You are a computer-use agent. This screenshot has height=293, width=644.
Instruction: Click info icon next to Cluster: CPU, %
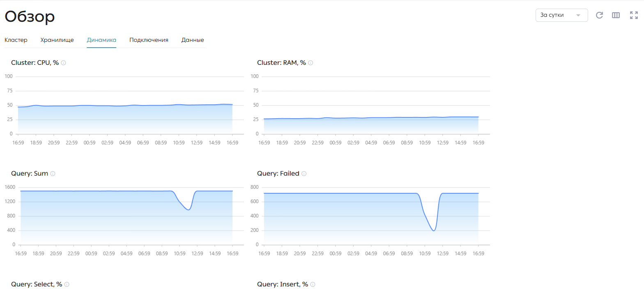click(64, 63)
